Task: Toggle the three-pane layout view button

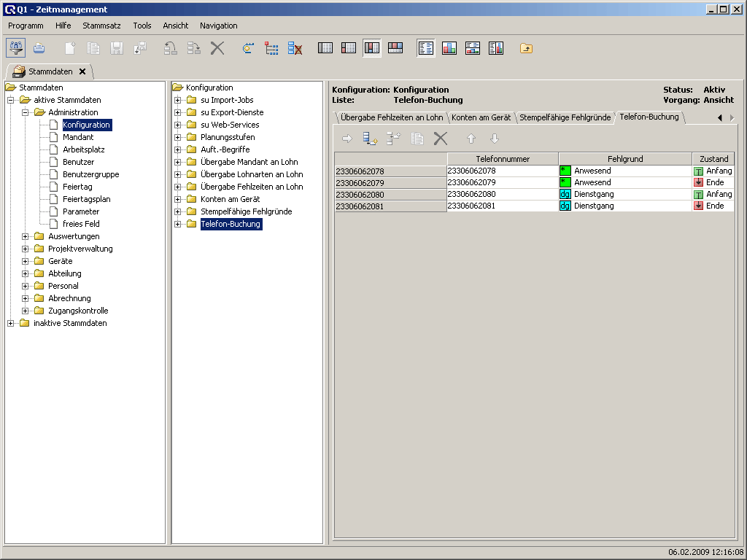Action: pos(372,48)
